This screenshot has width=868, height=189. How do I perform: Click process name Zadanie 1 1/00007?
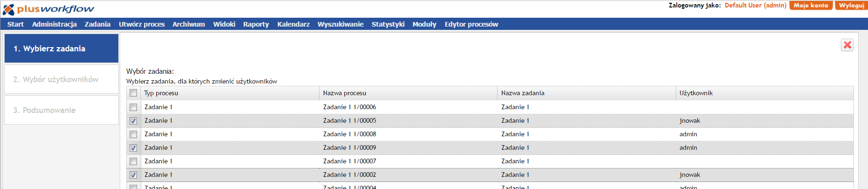click(x=349, y=161)
